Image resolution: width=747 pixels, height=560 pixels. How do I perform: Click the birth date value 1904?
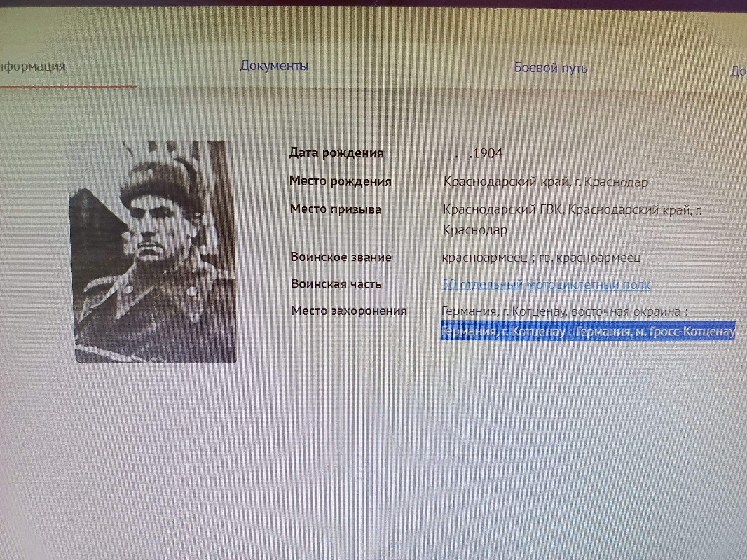tap(473, 154)
